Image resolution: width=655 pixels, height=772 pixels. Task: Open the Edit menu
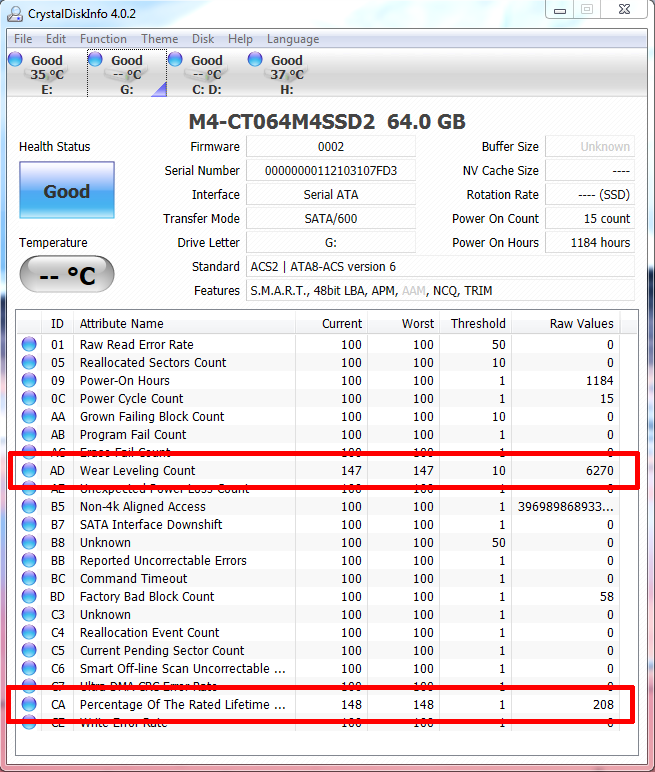click(56, 39)
